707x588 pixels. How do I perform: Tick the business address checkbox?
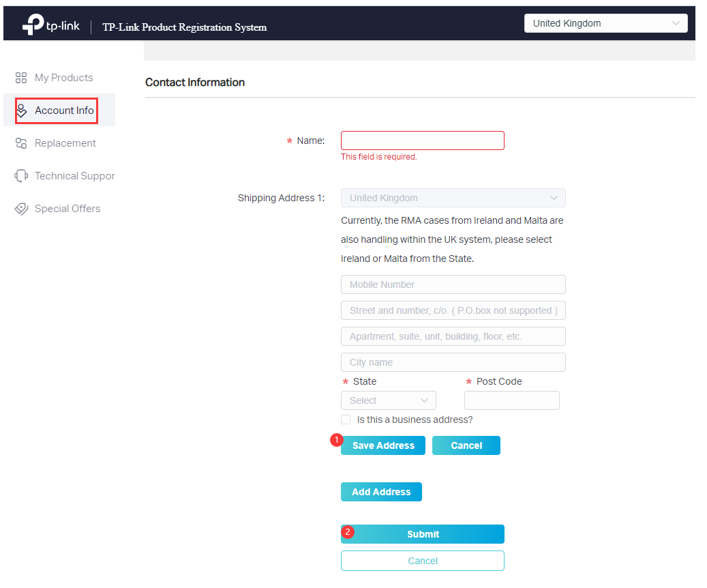click(346, 420)
